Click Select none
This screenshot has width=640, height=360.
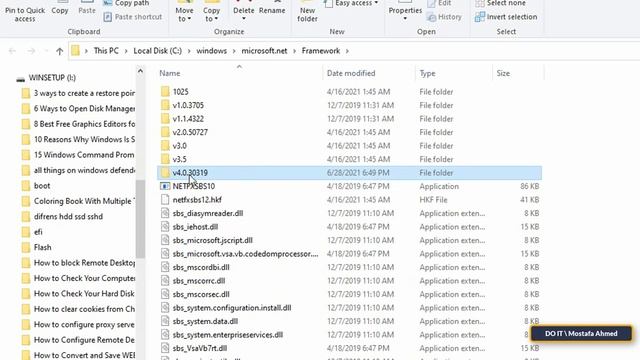click(506, 3)
